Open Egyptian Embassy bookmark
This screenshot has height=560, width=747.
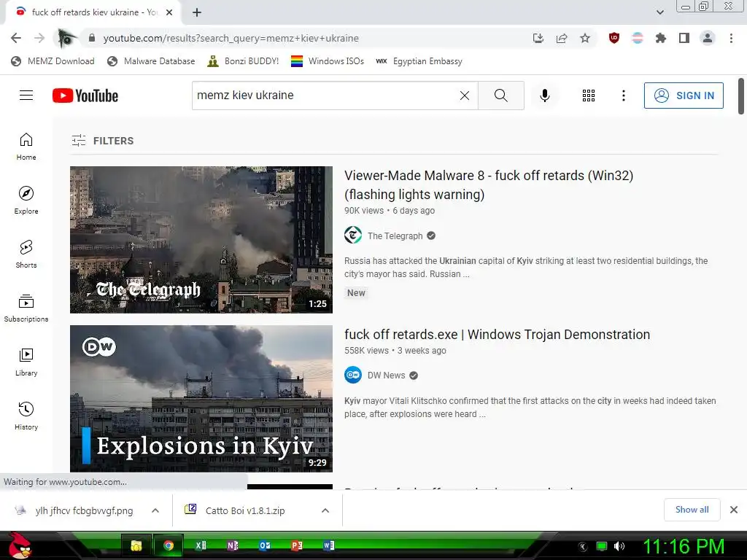(x=419, y=61)
